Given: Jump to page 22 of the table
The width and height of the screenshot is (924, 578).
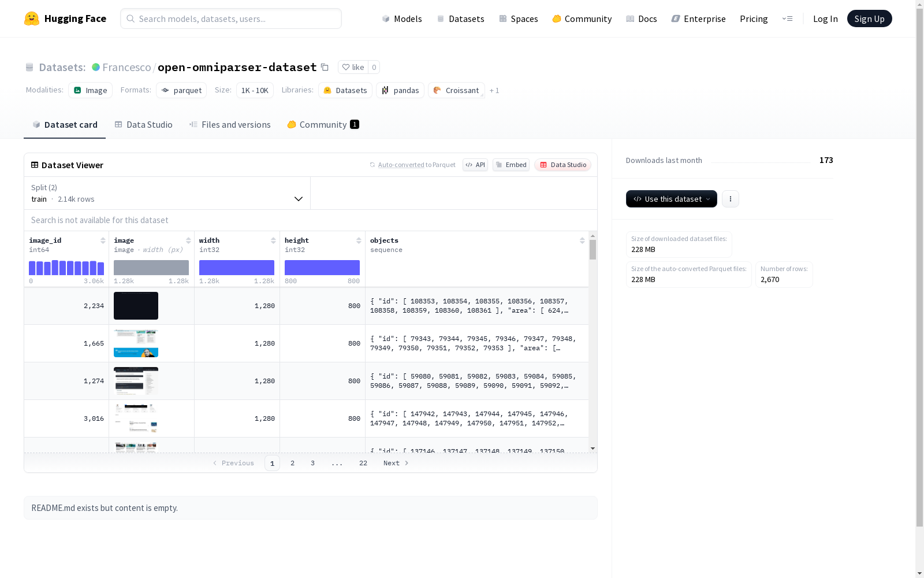Looking at the screenshot, I should point(363,463).
